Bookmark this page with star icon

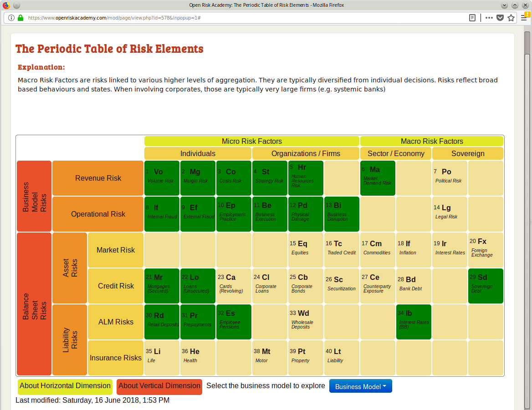click(511, 18)
